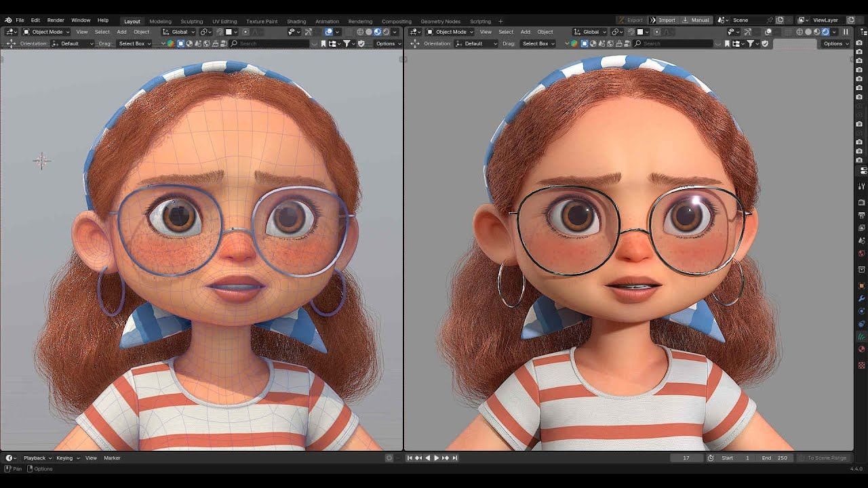Add a new workspace with the plus icon
Screen dimensions: 868x488
(500, 21)
